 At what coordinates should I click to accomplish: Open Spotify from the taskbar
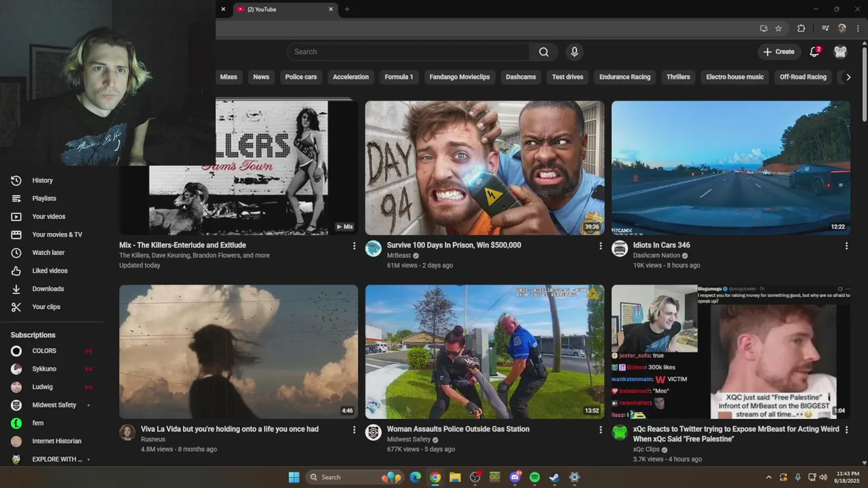pyautogui.click(x=534, y=477)
